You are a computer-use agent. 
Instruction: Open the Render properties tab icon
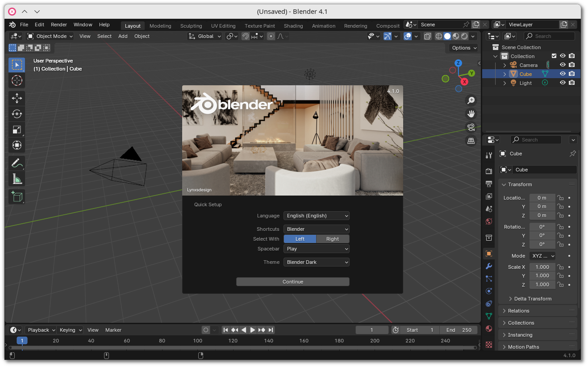[x=489, y=171]
